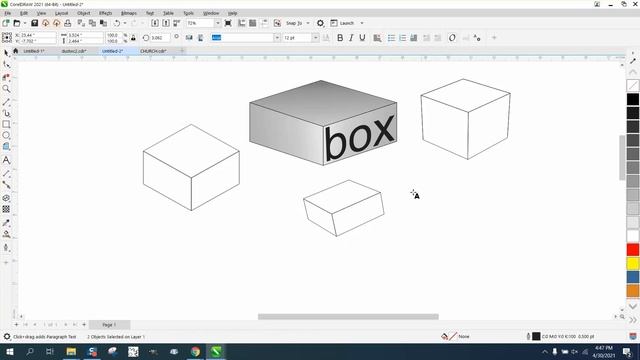Add a new page with plus button
This screenshot has width=640, height=360.
point(84,325)
